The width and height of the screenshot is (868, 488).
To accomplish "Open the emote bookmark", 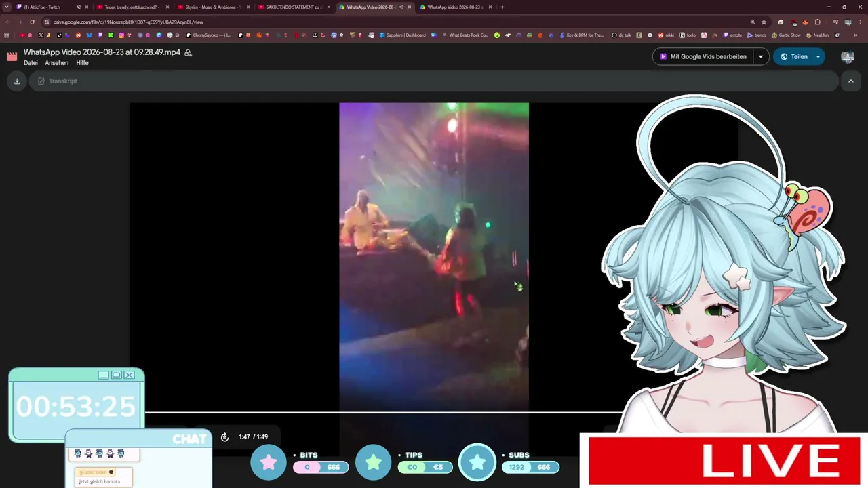I will (733, 35).
